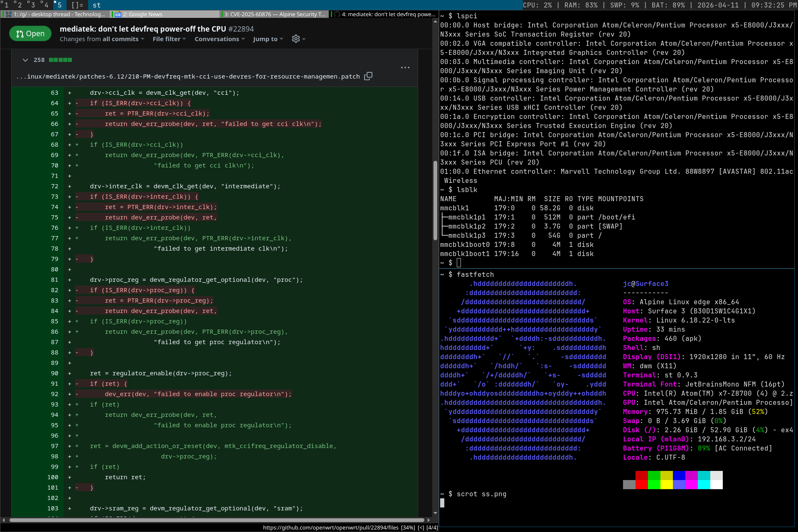Click the dwm layout symbol []=

point(77,5)
